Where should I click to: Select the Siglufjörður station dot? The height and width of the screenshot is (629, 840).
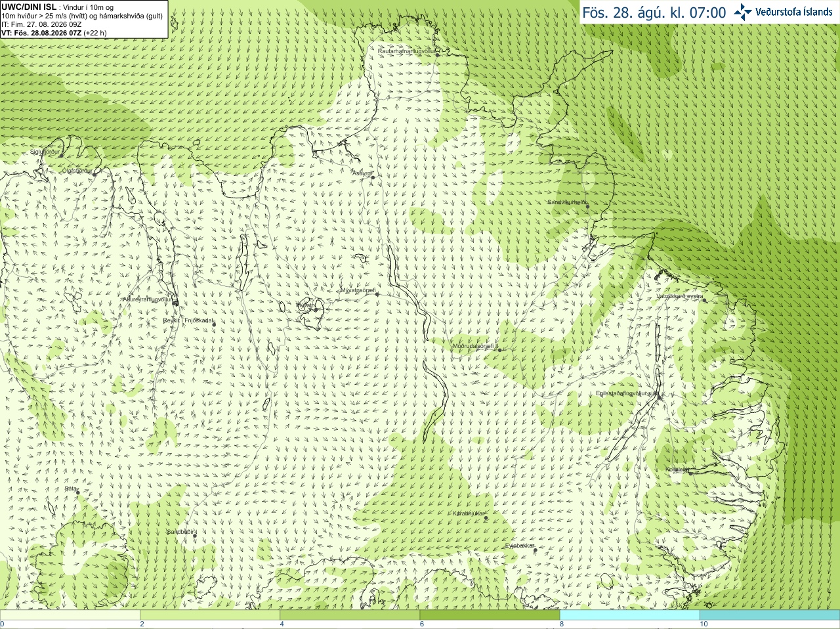pos(62,156)
